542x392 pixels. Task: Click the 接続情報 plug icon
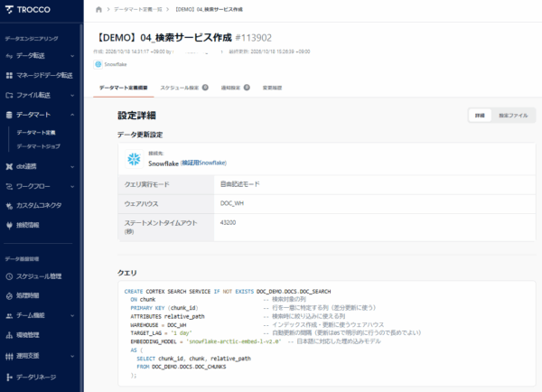point(9,226)
